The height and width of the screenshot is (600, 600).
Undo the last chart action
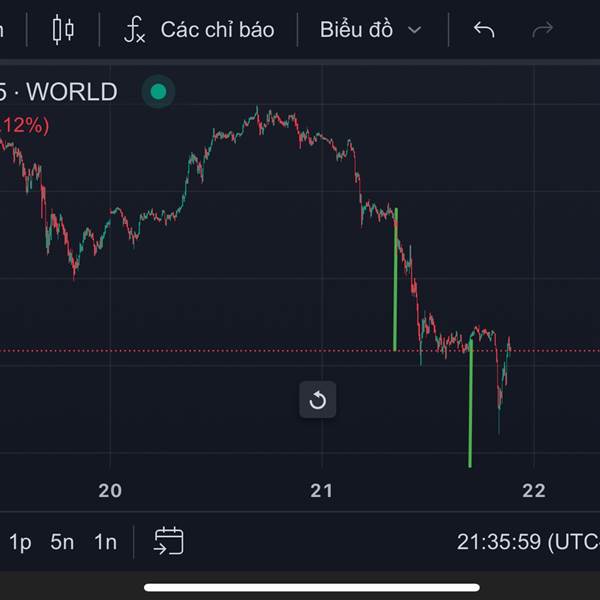484,30
